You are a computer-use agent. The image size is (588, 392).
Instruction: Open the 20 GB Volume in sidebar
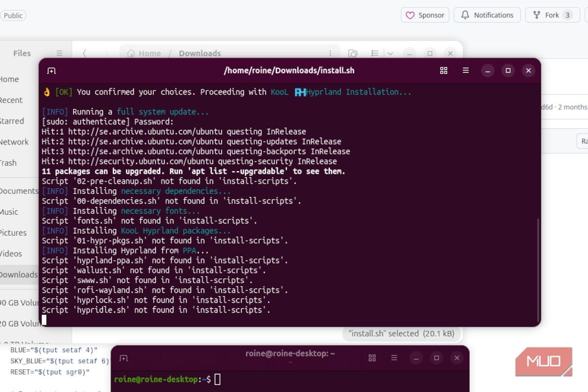pos(20,324)
